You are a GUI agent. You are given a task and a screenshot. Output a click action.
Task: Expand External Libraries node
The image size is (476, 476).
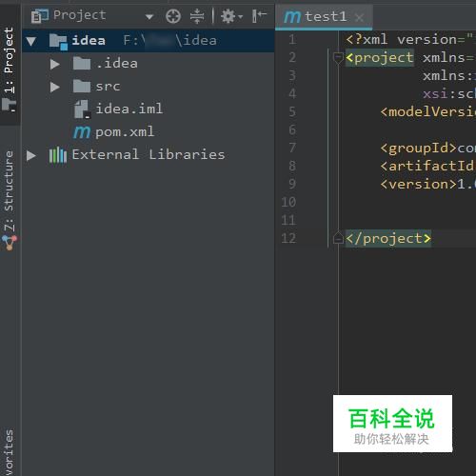coord(31,155)
